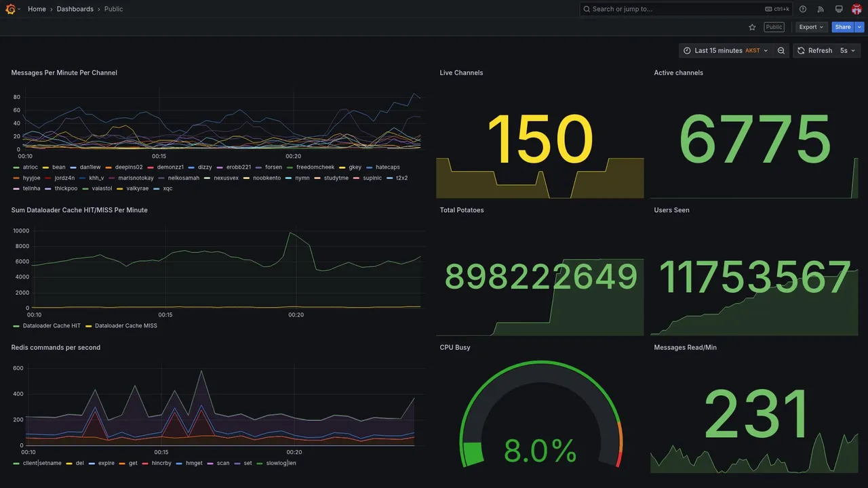Star this dashboard as favorite

[x=752, y=27]
